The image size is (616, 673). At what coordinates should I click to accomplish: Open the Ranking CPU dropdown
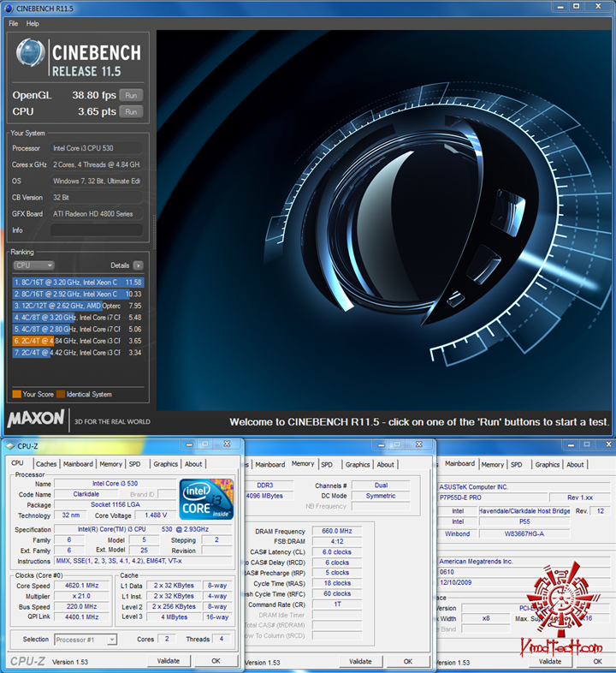pos(33,265)
